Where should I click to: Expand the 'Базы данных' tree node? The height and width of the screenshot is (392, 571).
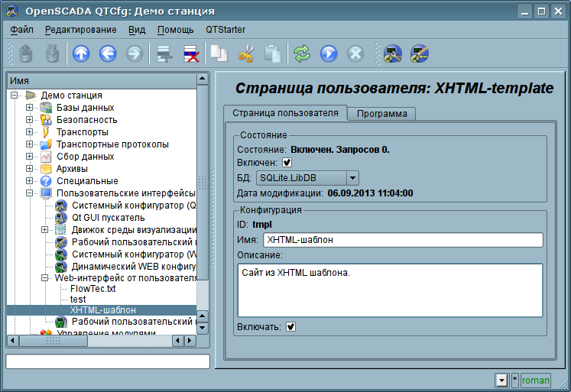(30, 108)
